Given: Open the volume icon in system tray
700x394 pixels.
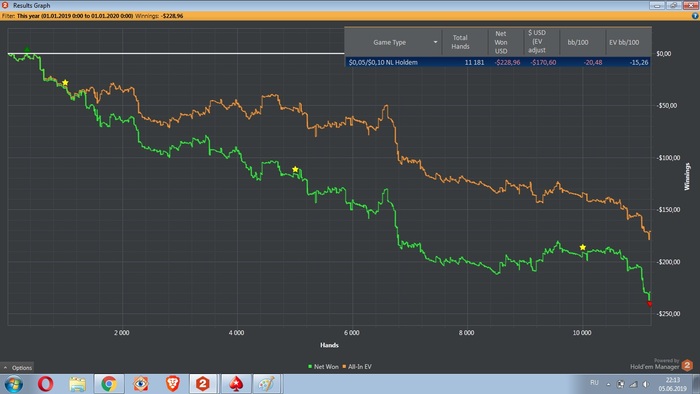Looking at the screenshot, I should pyautogui.click(x=646, y=384).
